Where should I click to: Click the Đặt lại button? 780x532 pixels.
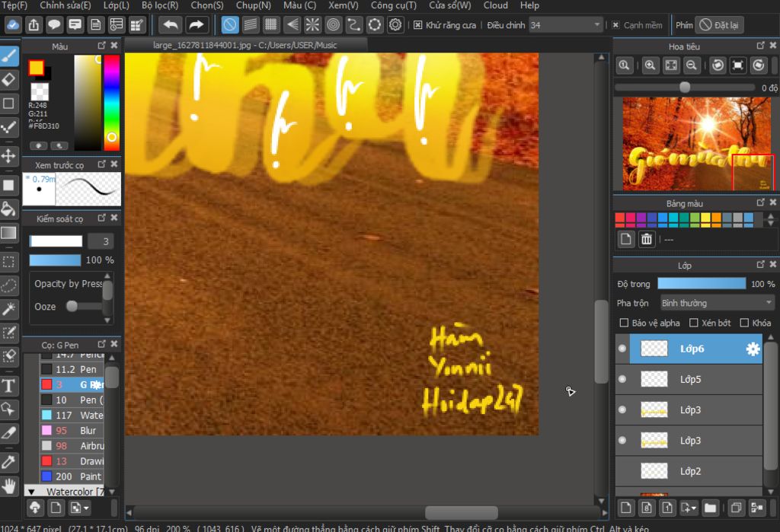(719, 25)
